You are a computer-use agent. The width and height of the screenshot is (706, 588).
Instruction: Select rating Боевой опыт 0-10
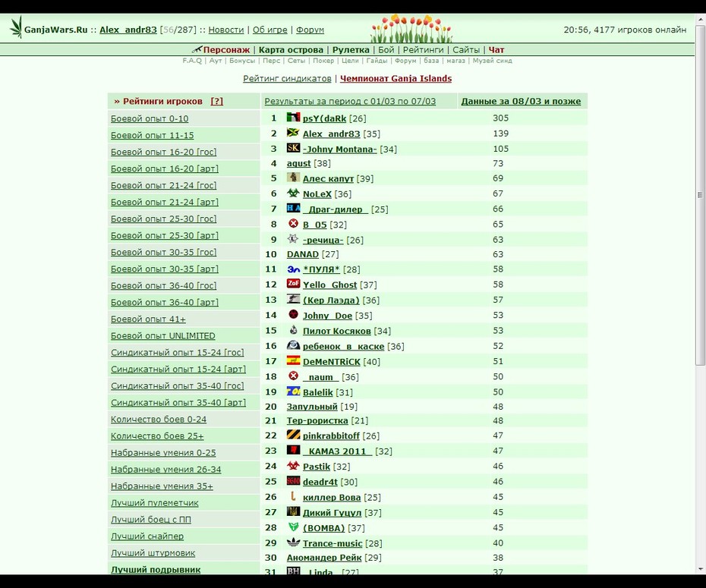pos(150,118)
